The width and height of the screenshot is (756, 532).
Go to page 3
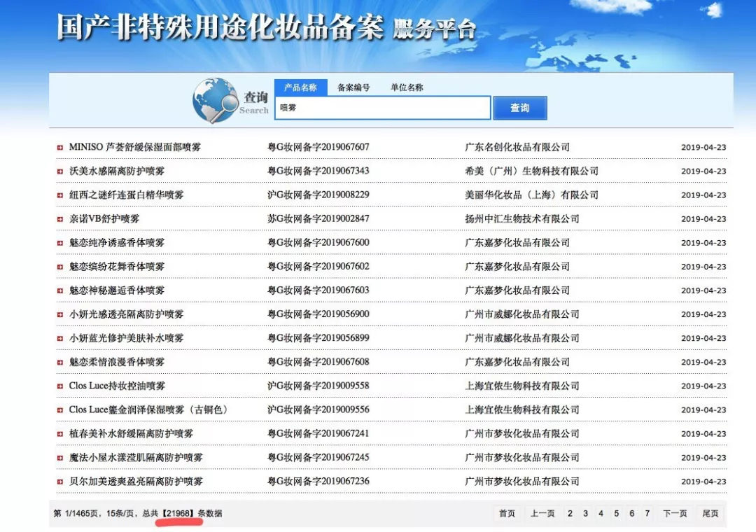pyautogui.click(x=585, y=513)
